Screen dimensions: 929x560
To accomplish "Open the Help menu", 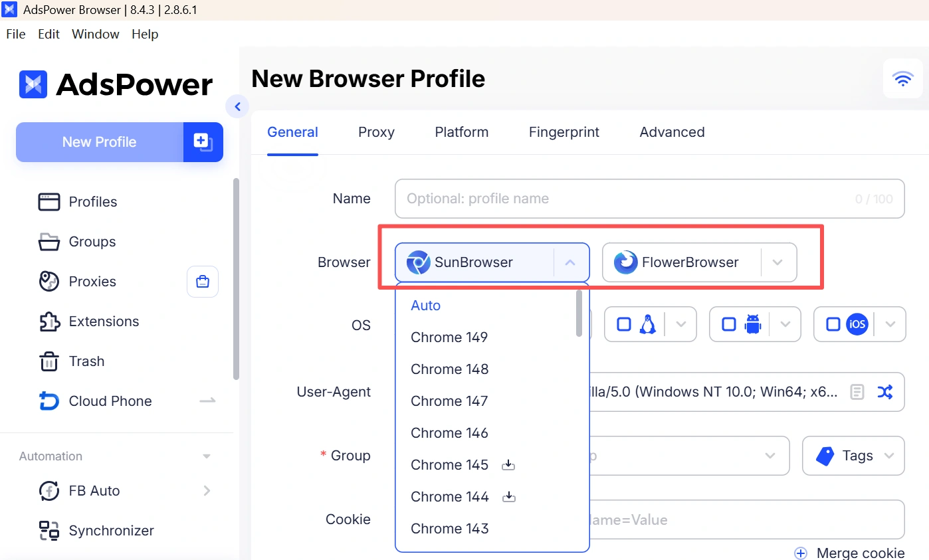I will point(145,34).
